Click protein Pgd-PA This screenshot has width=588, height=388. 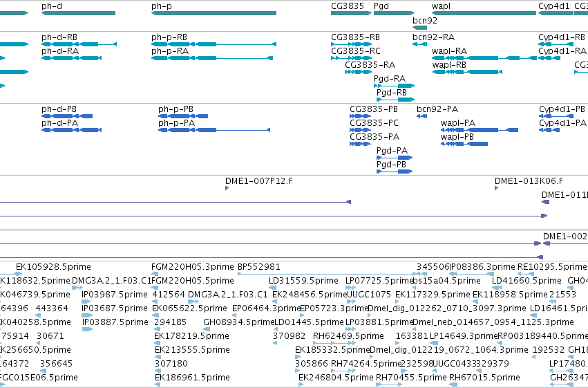click(x=395, y=158)
